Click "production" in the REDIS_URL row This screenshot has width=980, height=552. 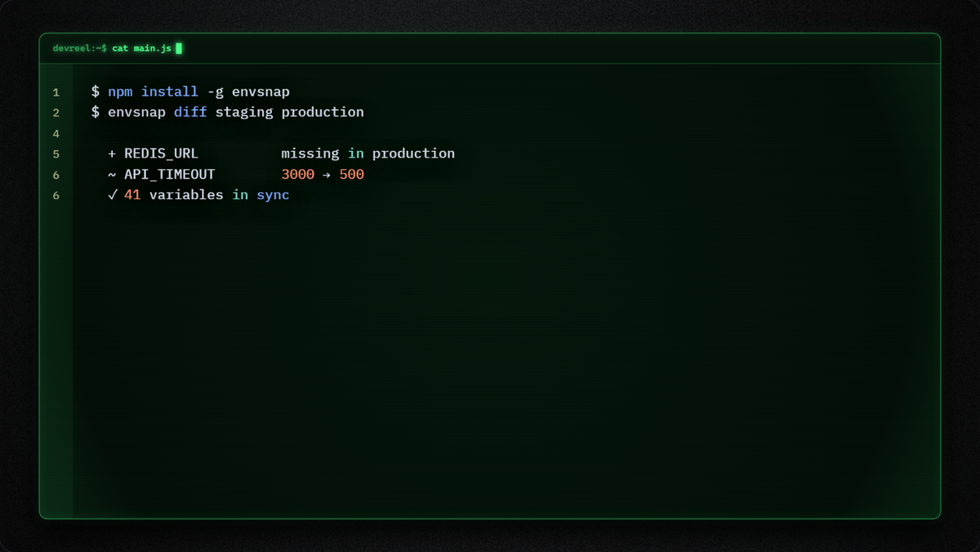(x=413, y=154)
